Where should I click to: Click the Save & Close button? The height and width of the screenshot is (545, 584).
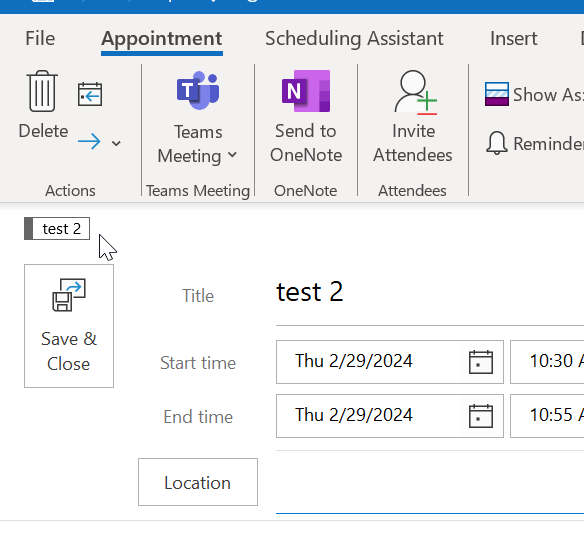pos(69,326)
